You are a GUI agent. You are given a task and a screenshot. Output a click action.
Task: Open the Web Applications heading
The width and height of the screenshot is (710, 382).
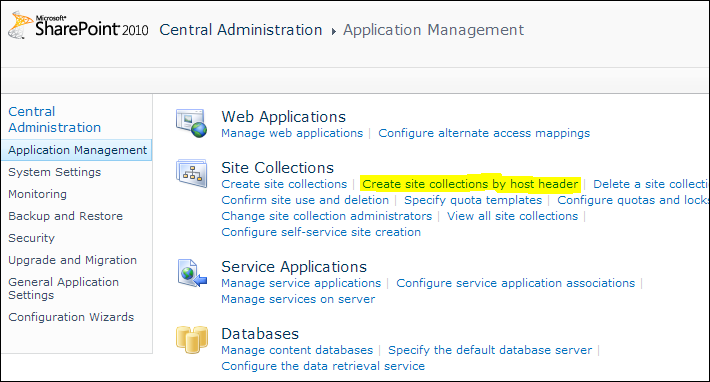[283, 117]
